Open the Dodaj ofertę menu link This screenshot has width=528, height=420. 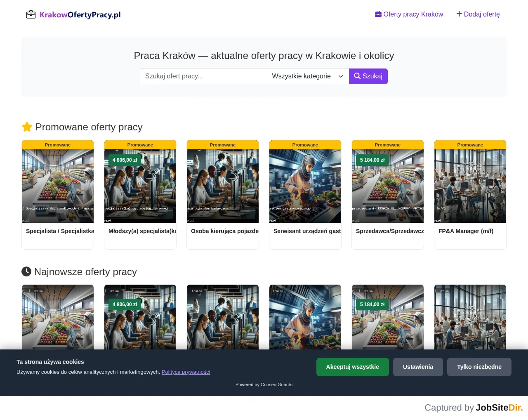tap(478, 14)
